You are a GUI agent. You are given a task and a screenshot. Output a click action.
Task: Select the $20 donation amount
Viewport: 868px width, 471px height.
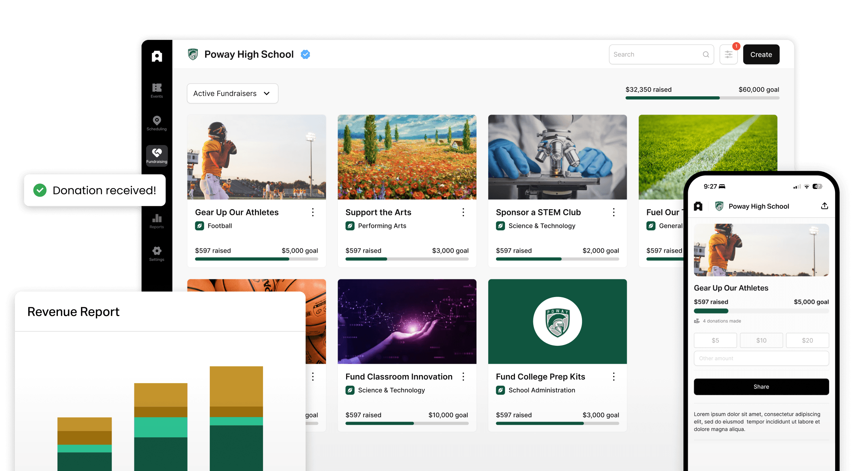807,340
